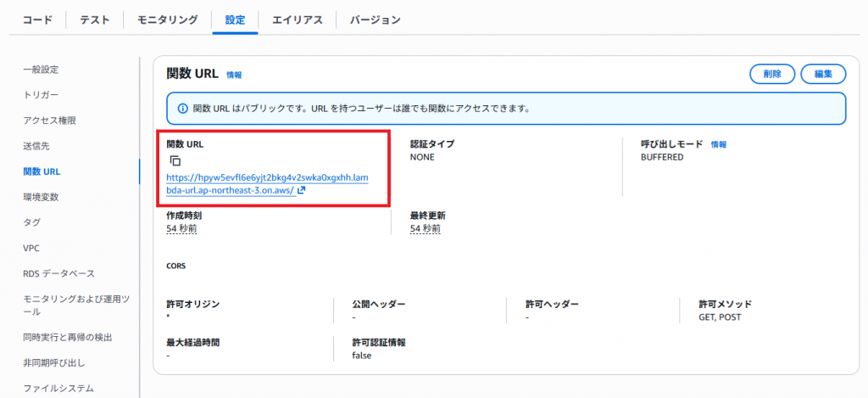Switch to the テスト tab

[x=95, y=20]
